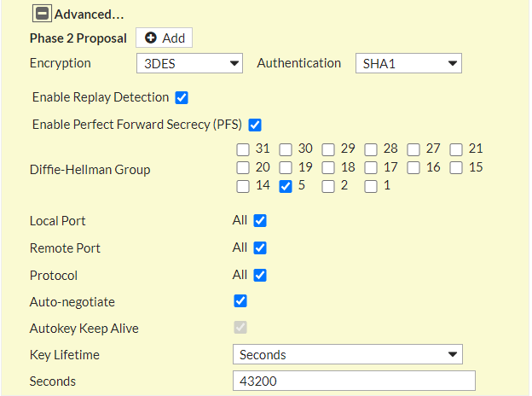Disable Enable Replay Detection checkbox
The width and height of the screenshot is (532, 396).
(x=182, y=98)
